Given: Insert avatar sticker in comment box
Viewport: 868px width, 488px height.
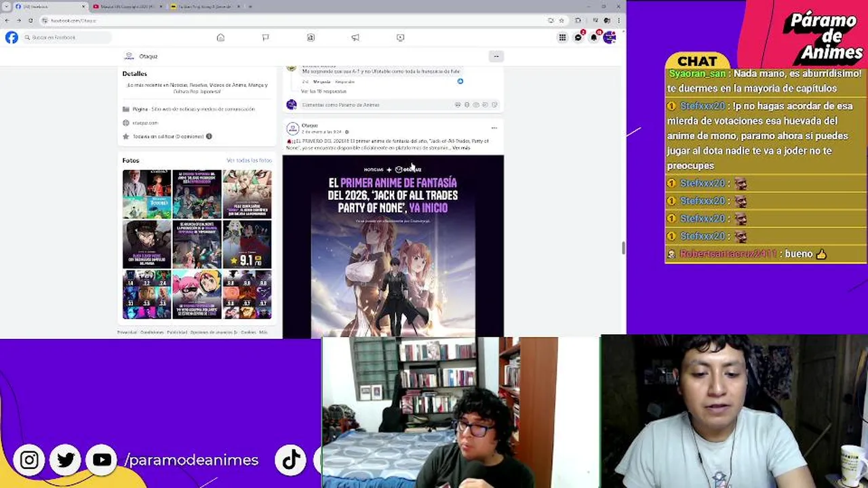Looking at the screenshot, I should click(458, 104).
